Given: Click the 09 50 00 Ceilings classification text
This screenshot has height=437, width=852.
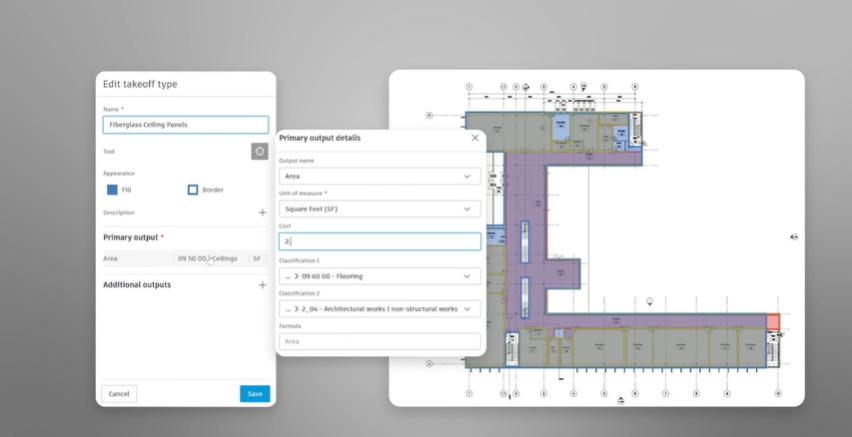Looking at the screenshot, I should click(x=208, y=259).
